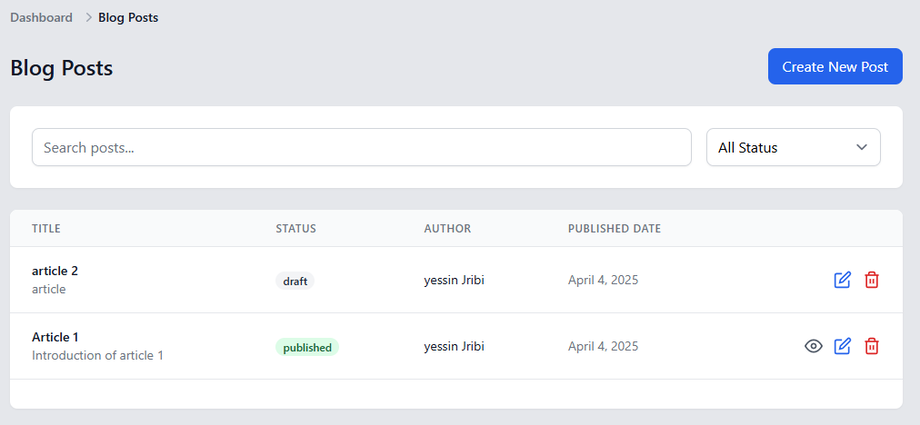The height and width of the screenshot is (425, 920).
Task: Click the breadcrumb chevron separator icon
Action: tap(88, 18)
